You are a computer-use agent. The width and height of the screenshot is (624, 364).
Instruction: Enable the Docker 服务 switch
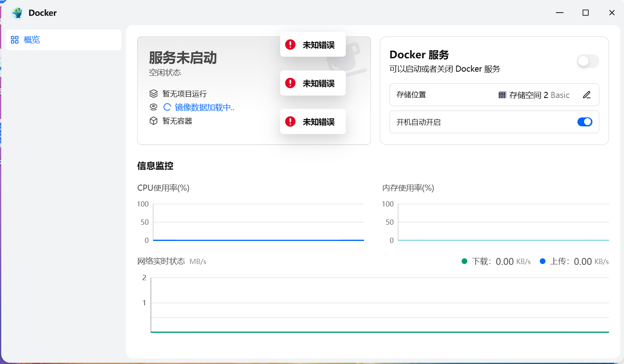pos(588,61)
